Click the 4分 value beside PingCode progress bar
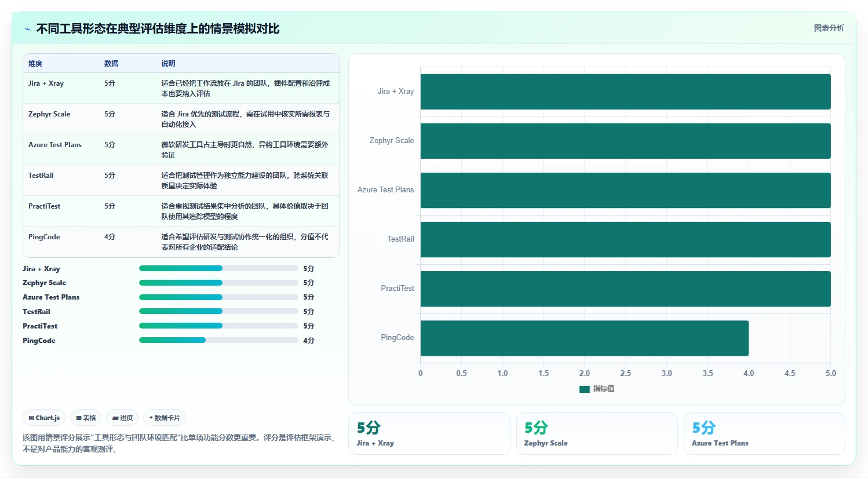This screenshot has height=478, width=868. coord(309,341)
